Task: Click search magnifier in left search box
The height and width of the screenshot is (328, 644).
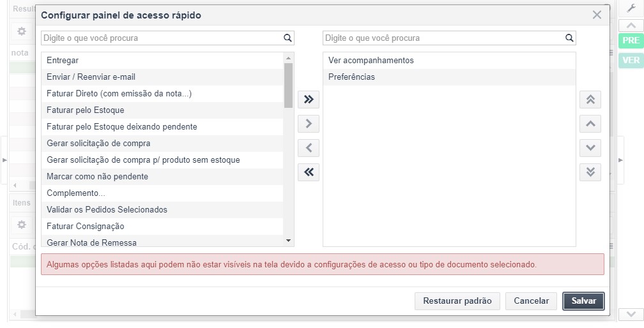Action: (x=287, y=38)
